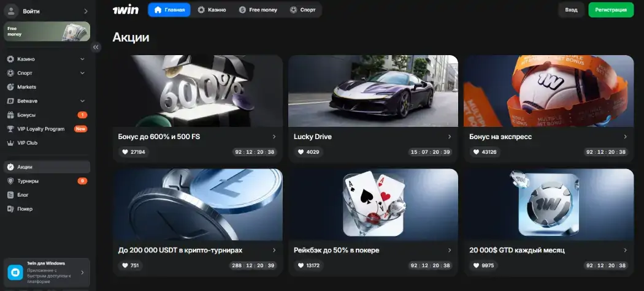644x291 pixels.
Task: Like the Бонус до 600% promo heart
Action: tap(125, 152)
